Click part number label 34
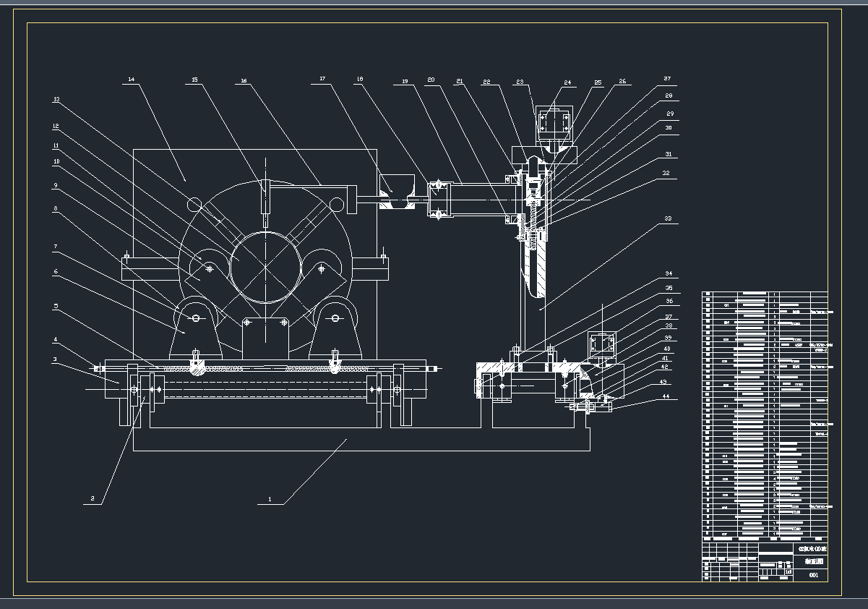Screen dimensions: 868x609 click(x=669, y=274)
